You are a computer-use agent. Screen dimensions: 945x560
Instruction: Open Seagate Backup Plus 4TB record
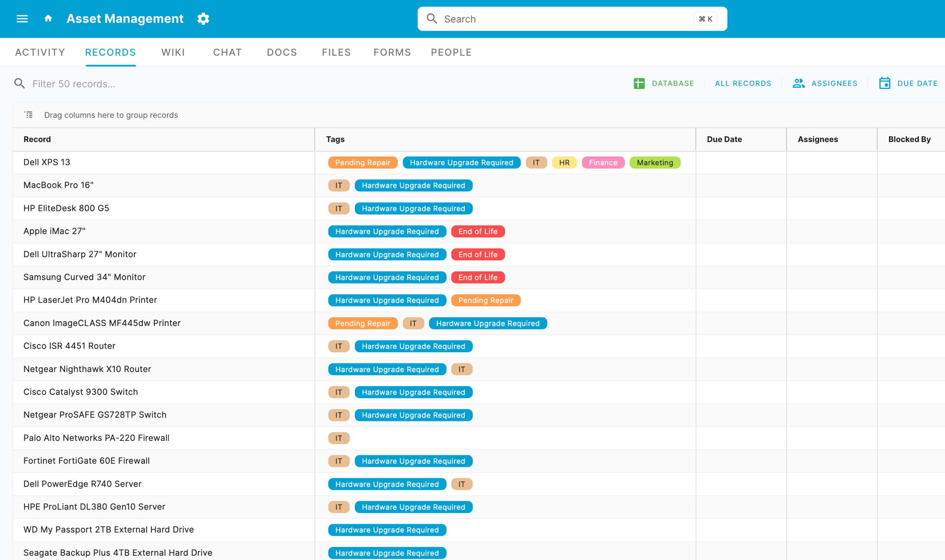click(118, 553)
